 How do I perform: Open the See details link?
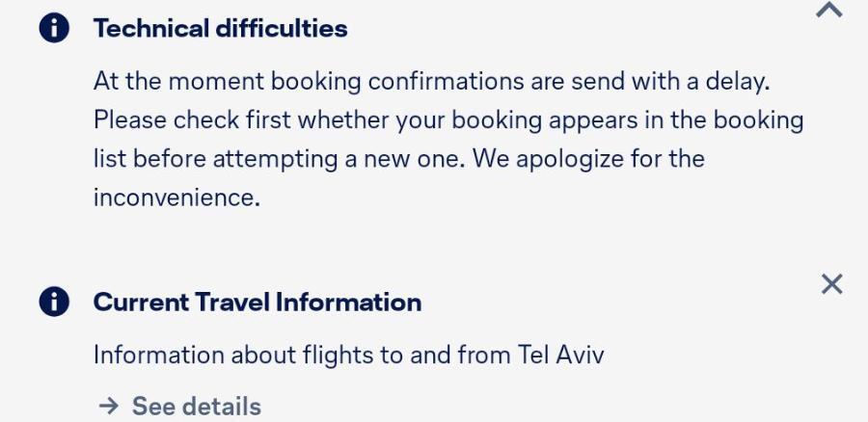(x=180, y=407)
